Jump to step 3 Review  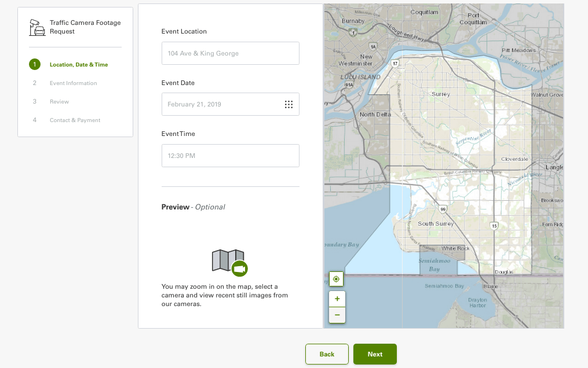click(59, 102)
